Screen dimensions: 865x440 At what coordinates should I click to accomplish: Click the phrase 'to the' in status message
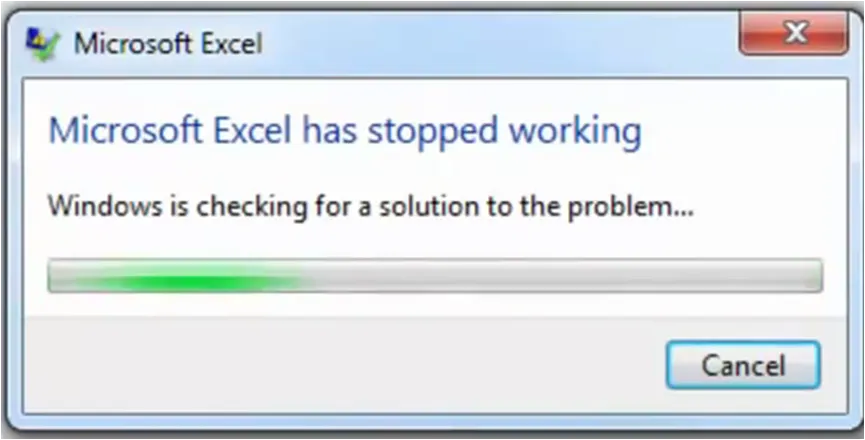pyautogui.click(x=520, y=207)
